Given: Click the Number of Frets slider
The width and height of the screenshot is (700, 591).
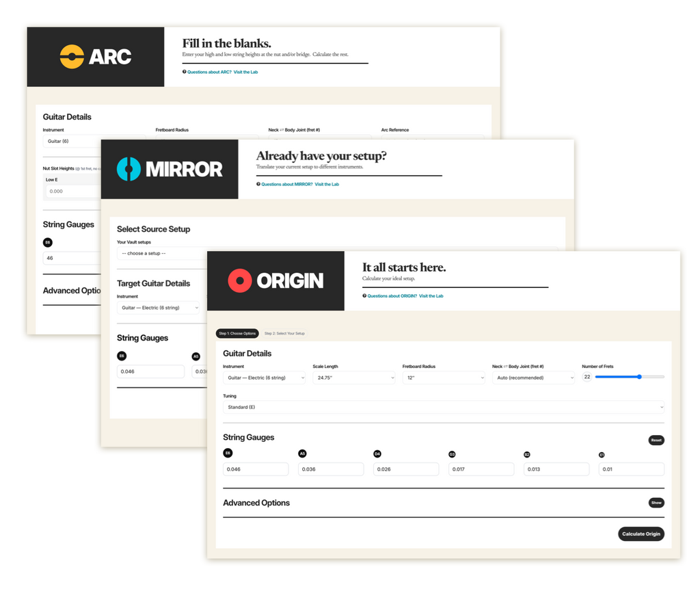Looking at the screenshot, I should tap(630, 377).
